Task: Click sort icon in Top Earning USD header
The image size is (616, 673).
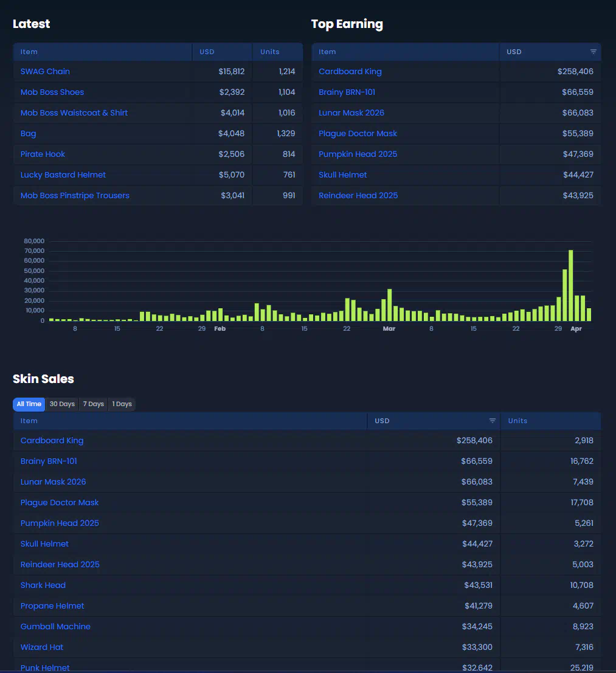Action: tap(593, 52)
